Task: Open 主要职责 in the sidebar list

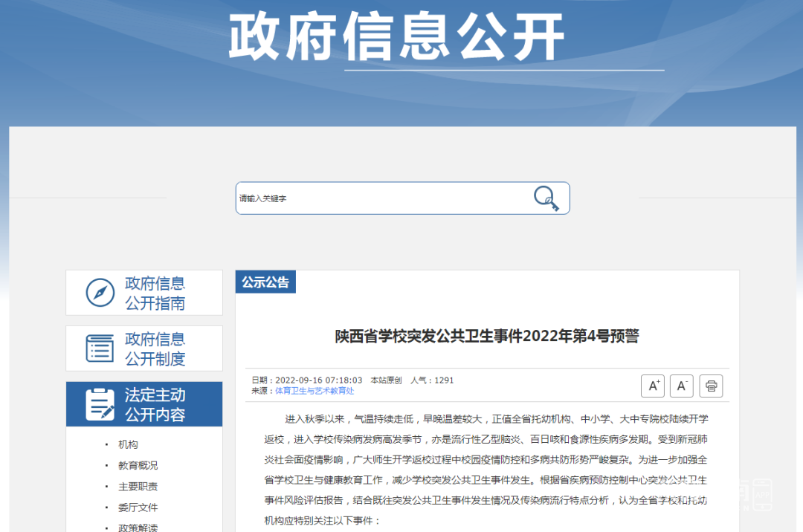Action: click(x=138, y=487)
